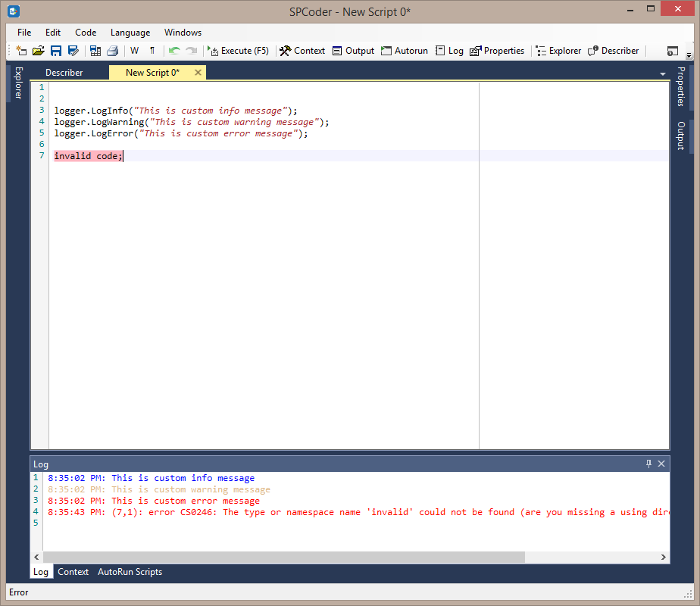Screen dimensions: 700x606
Task: Undo the last edit with the green arrow
Action: coord(174,51)
